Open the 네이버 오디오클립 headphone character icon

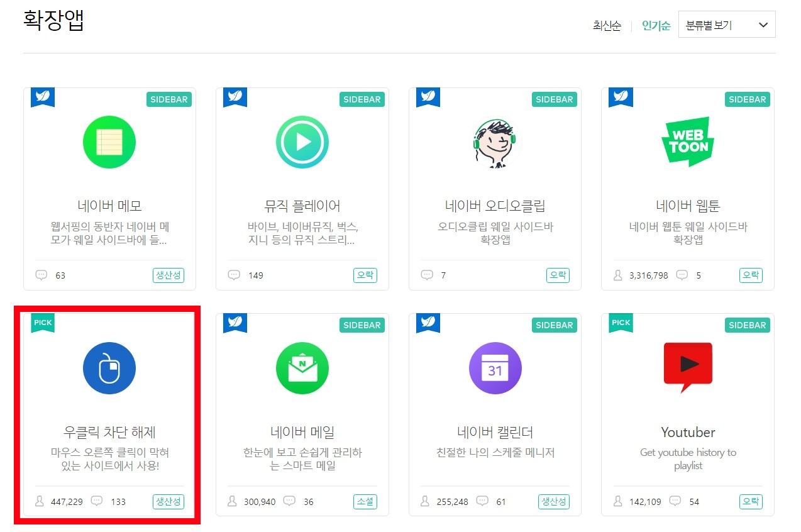click(495, 143)
